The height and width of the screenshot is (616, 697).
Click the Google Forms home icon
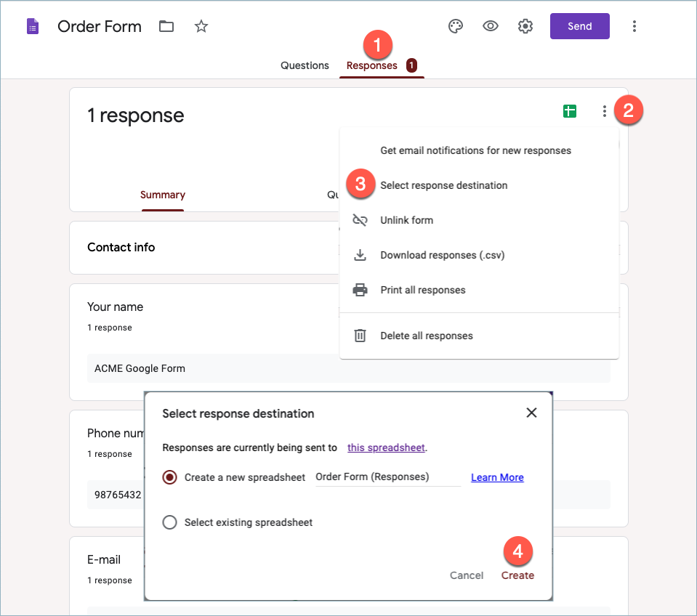(x=33, y=26)
